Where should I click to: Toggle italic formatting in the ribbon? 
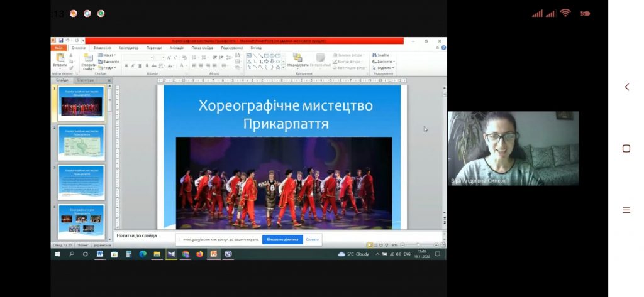point(133,66)
